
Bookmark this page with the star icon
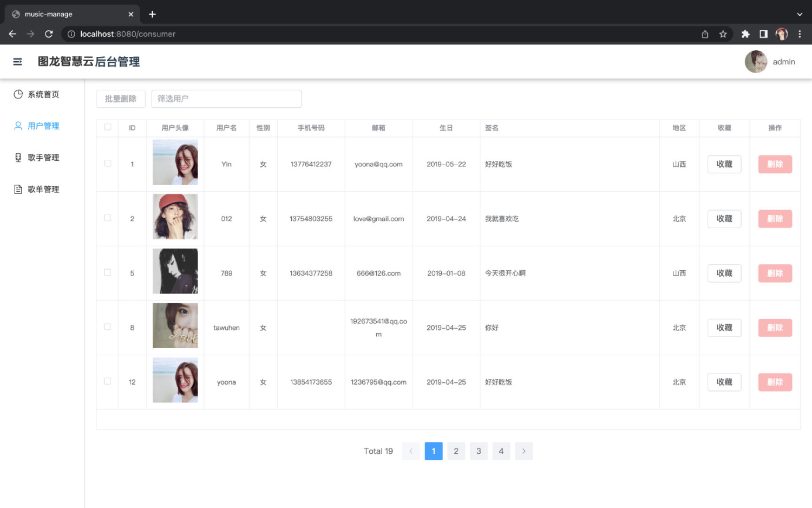click(x=723, y=34)
